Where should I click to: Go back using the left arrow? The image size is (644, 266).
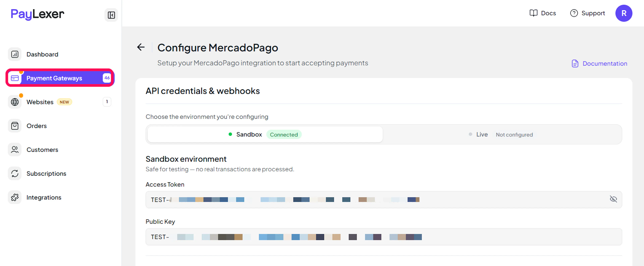(141, 47)
